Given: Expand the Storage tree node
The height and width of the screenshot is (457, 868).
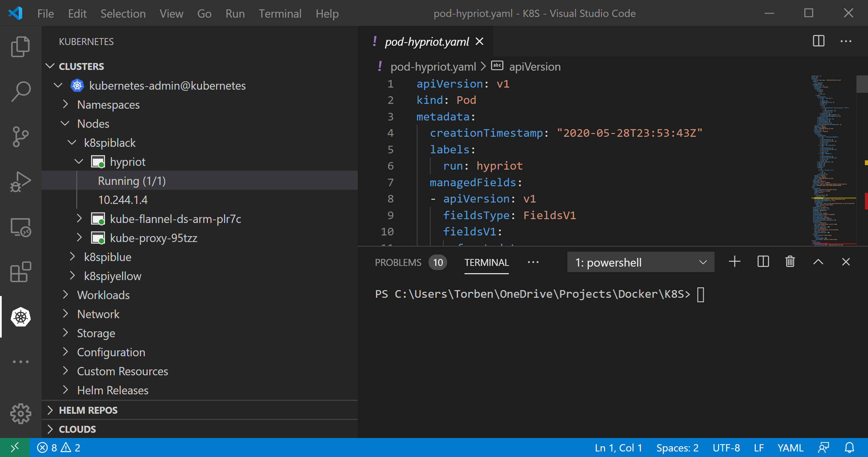Looking at the screenshot, I should click(65, 333).
